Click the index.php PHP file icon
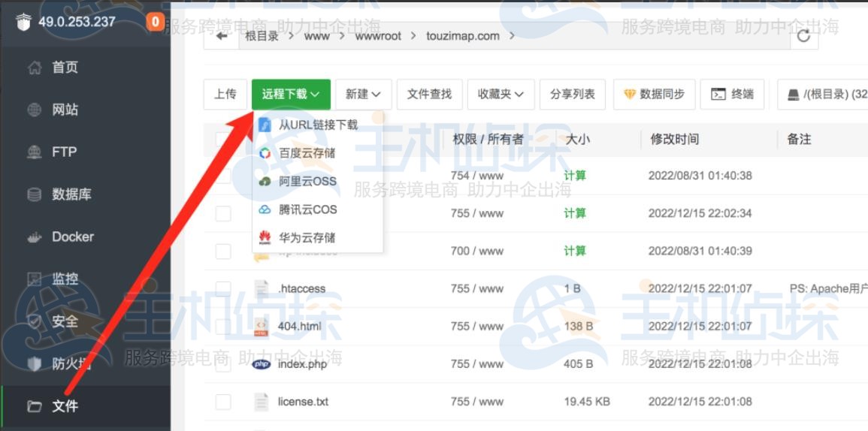This screenshot has height=431, width=868. (262, 364)
